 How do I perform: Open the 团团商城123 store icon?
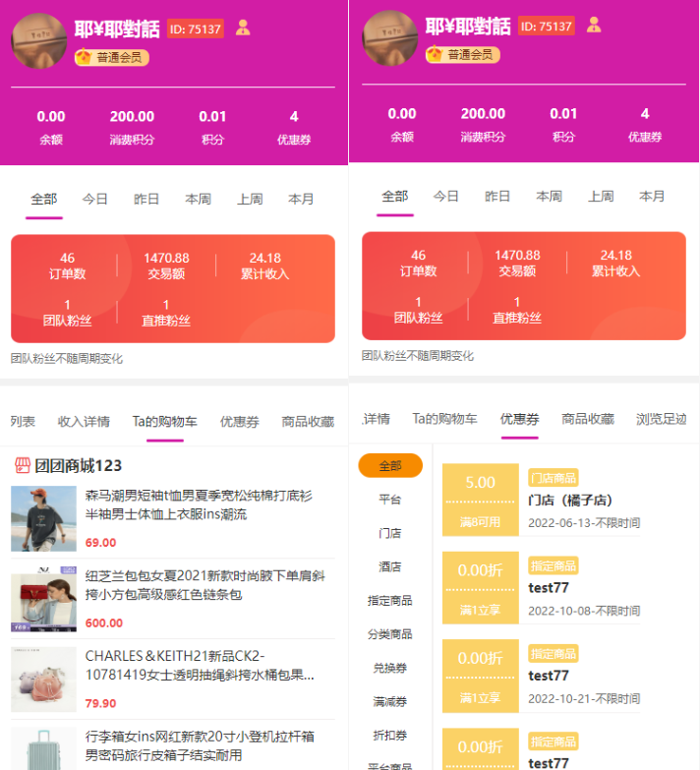click(x=22, y=465)
